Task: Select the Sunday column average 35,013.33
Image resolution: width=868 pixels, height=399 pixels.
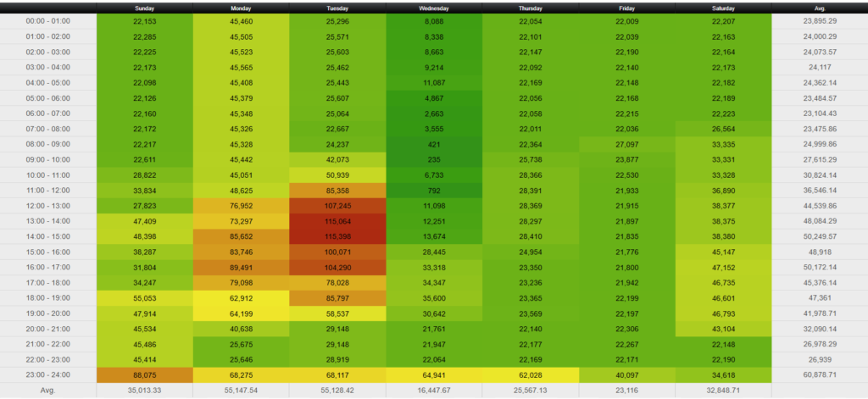Action: point(144,391)
